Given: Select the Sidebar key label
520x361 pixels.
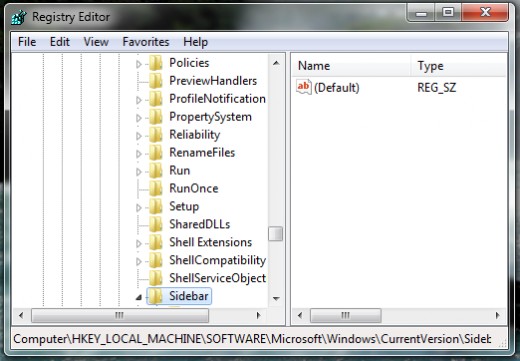Looking at the screenshot, I should (x=189, y=296).
